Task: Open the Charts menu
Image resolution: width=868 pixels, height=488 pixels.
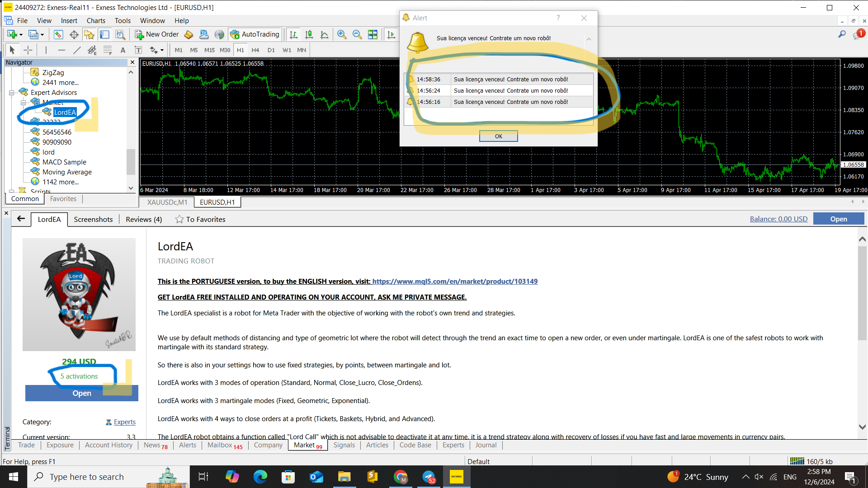Action: pyautogui.click(x=96, y=21)
